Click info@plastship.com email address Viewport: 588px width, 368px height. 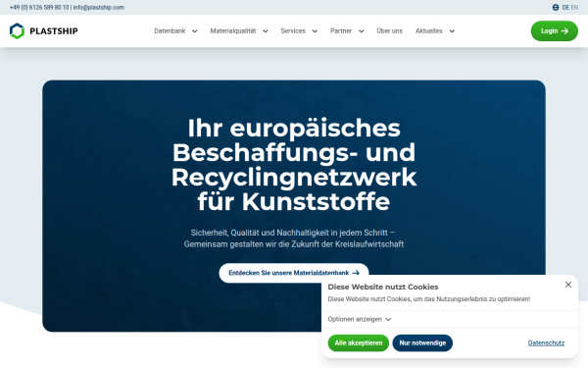[x=99, y=8]
